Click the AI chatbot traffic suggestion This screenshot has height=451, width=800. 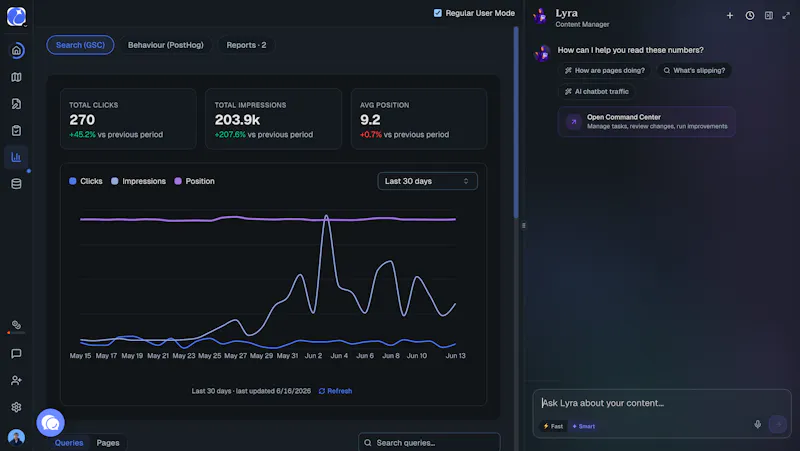coord(597,91)
